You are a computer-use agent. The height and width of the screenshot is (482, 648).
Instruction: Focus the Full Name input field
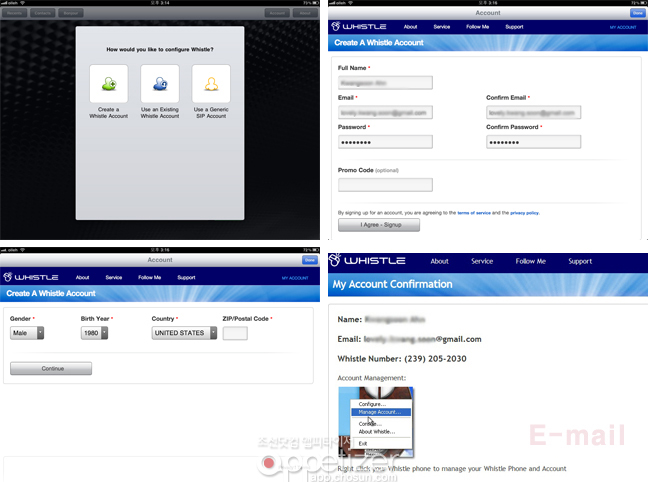pos(385,83)
